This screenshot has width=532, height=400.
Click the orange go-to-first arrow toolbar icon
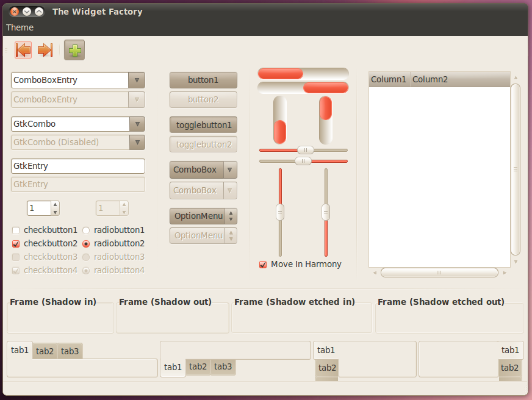coord(23,50)
